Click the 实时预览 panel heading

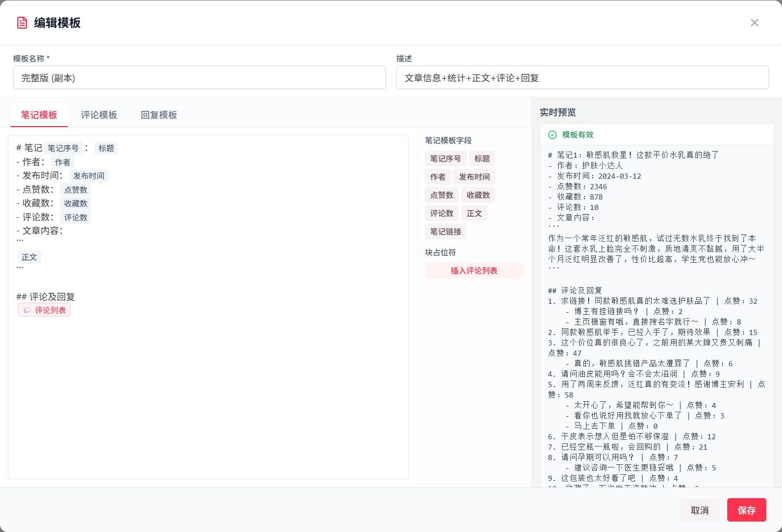point(557,112)
